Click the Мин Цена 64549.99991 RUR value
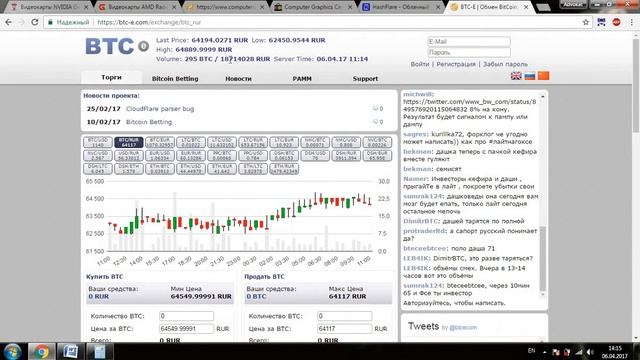This screenshot has height=360, width=640. pyautogui.click(x=201, y=296)
